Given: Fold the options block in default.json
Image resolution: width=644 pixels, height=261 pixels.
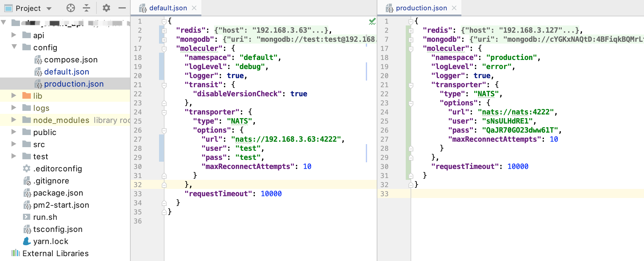Looking at the screenshot, I should pos(164,130).
